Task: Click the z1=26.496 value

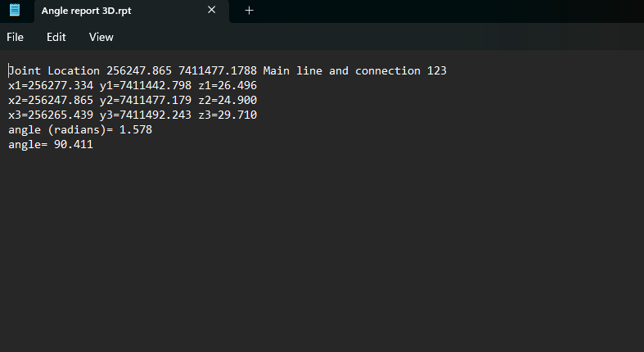Action: (227, 86)
